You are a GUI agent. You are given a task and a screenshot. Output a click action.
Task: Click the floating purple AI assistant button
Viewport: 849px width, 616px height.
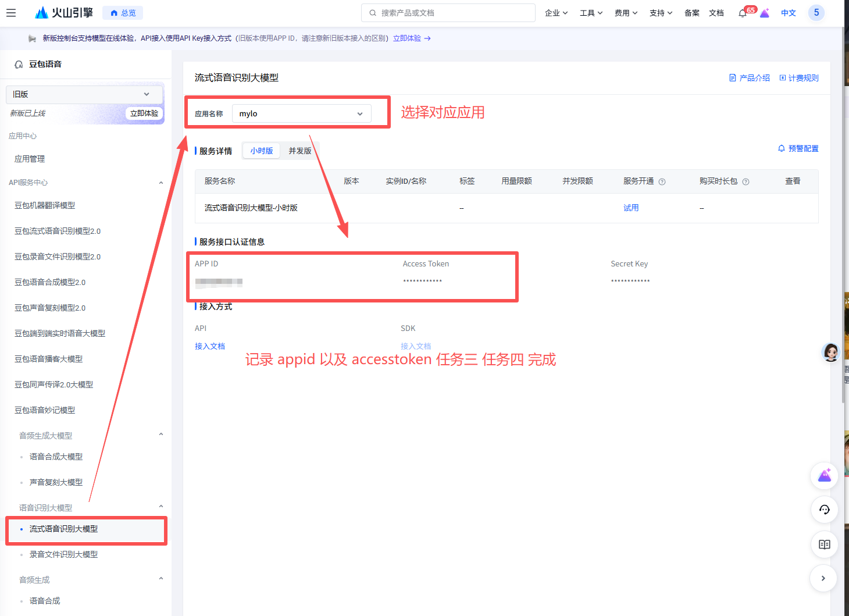coord(825,476)
